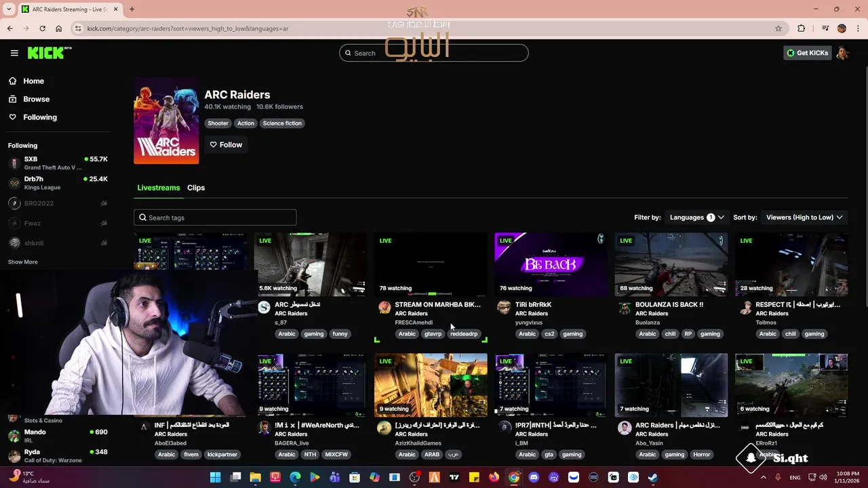
Task: Select the Action tag
Action: coord(245,123)
